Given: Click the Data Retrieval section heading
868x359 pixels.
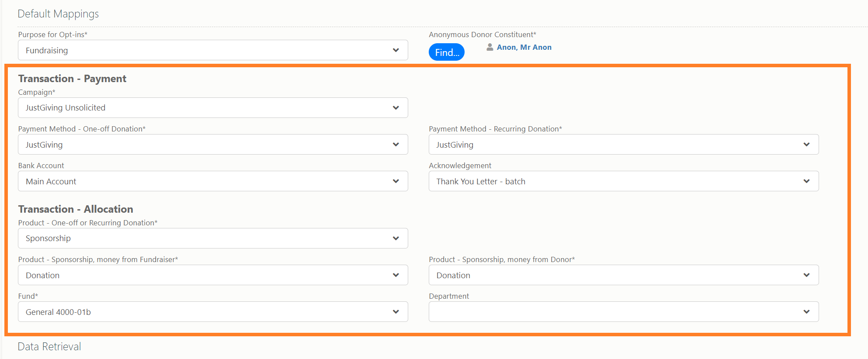Looking at the screenshot, I should point(49,347).
